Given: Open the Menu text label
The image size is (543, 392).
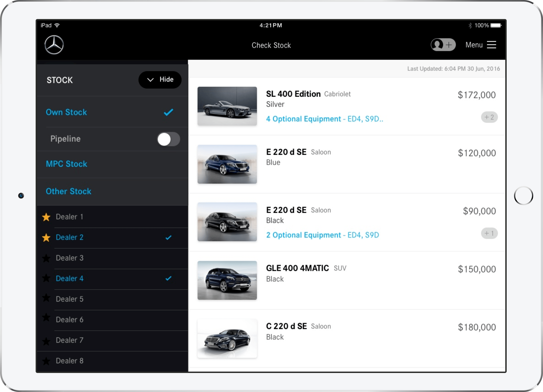Looking at the screenshot, I should [x=474, y=45].
